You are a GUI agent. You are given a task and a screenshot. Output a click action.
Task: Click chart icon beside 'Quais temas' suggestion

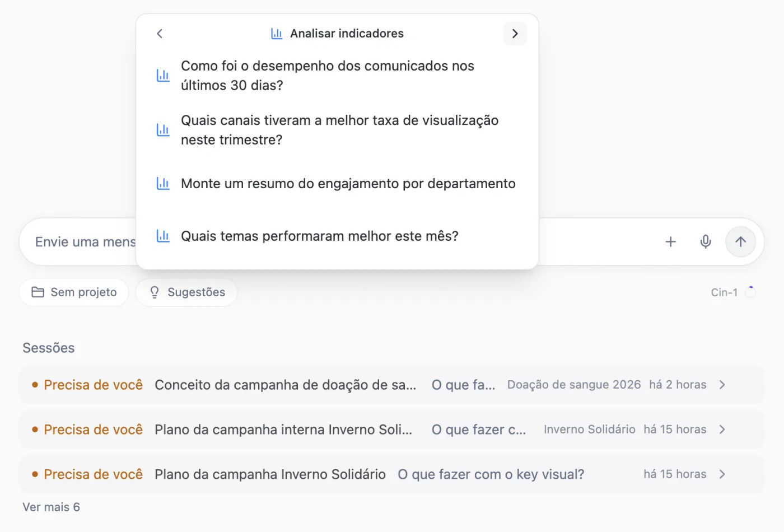pyautogui.click(x=163, y=236)
